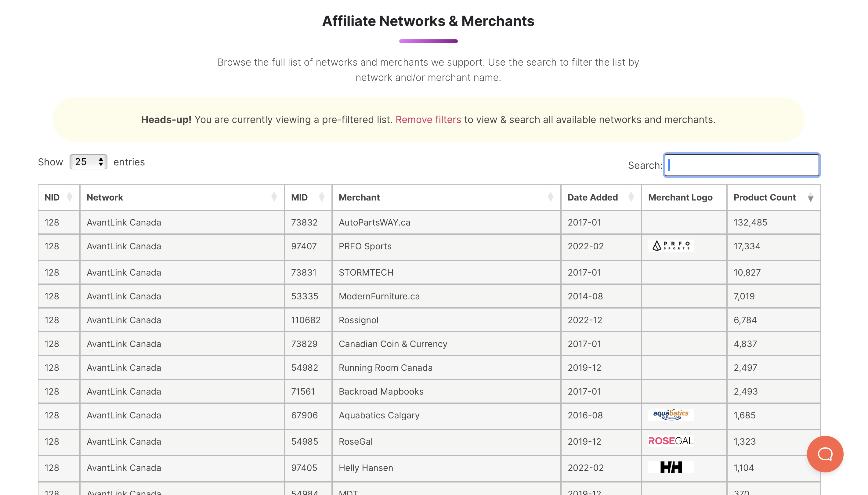
Task: Click product count 2,497
Action: pyautogui.click(x=745, y=367)
